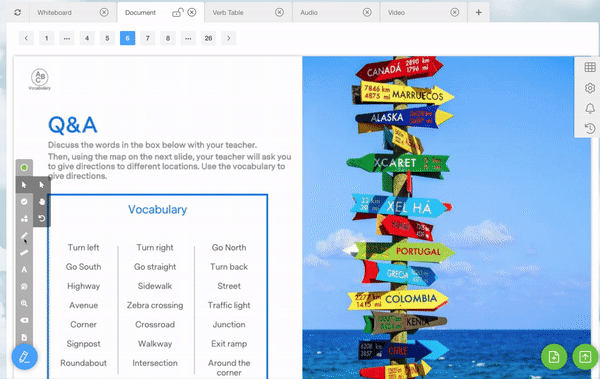
Task: Select the zoom magnifier tool
Action: [24, 303]
